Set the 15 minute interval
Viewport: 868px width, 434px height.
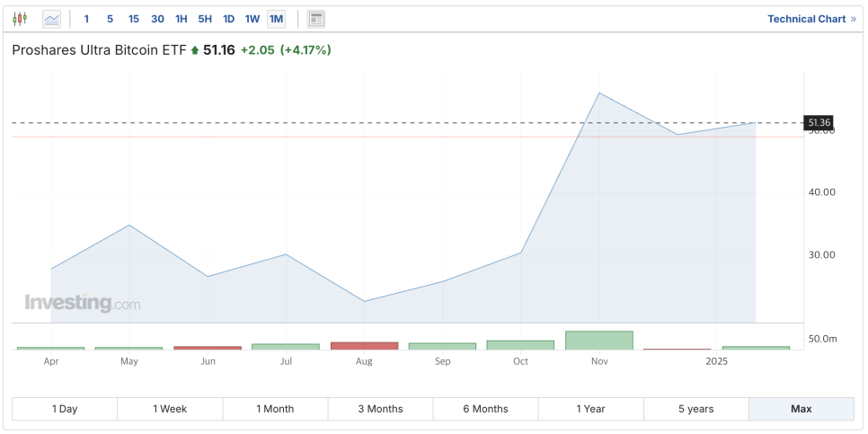[133, 19]
